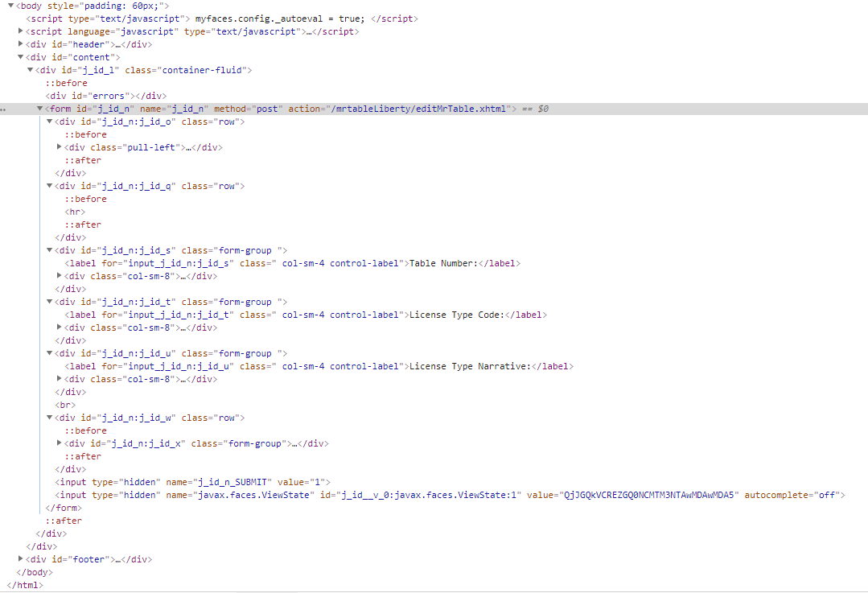Select the javax.faces.ViewState hidden input line

point(450,495)
